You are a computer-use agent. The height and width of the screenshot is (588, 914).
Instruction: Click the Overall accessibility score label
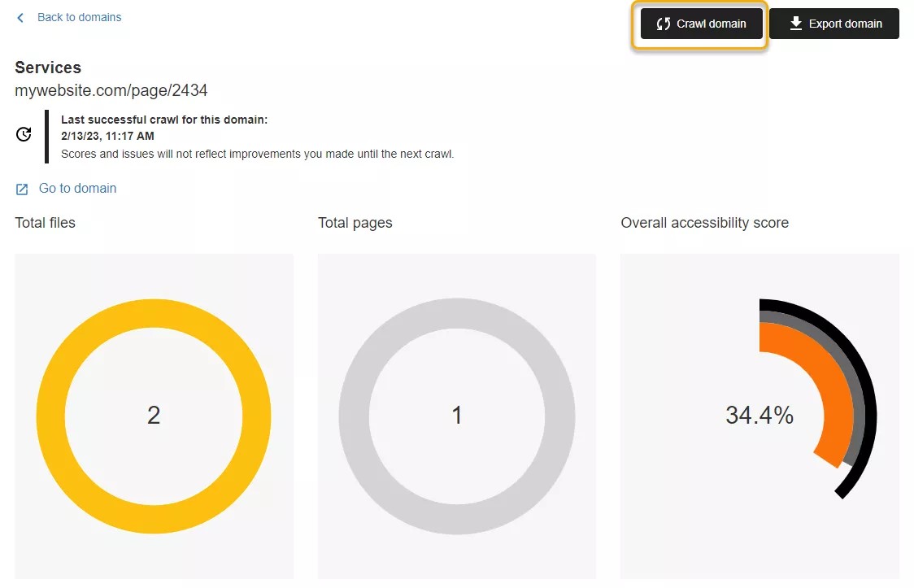click(x=704, y=222)
